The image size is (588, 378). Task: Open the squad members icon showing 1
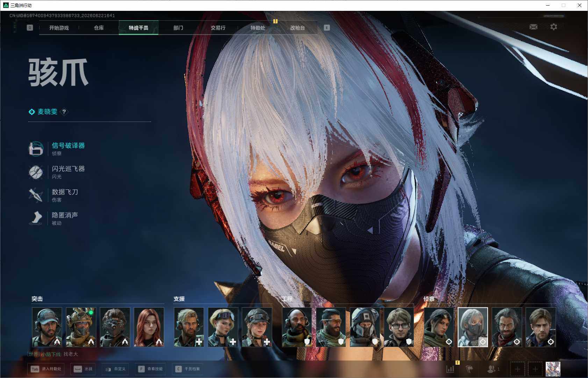pos(493,369)
